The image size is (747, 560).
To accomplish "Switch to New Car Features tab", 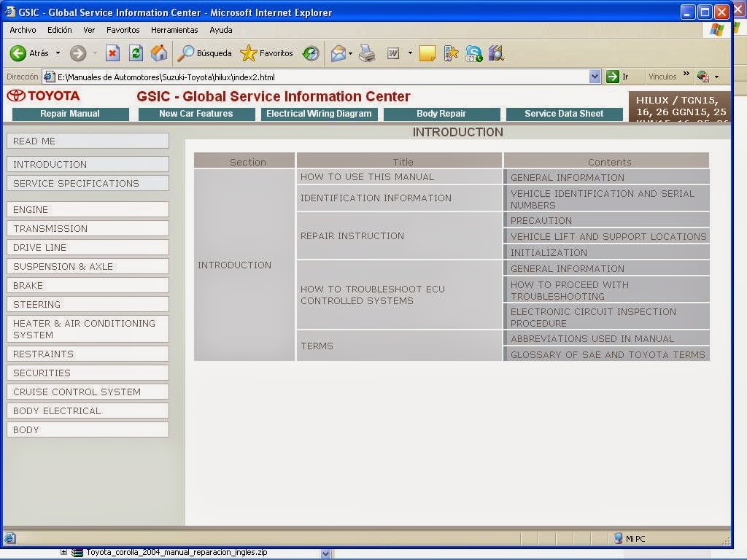I will tap(196, 114).
